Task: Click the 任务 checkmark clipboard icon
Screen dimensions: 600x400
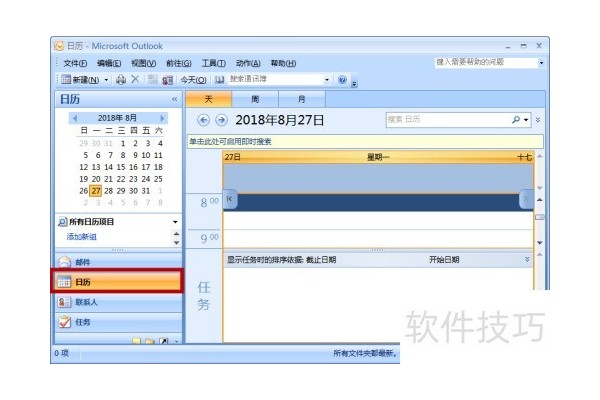Action: 65,322
